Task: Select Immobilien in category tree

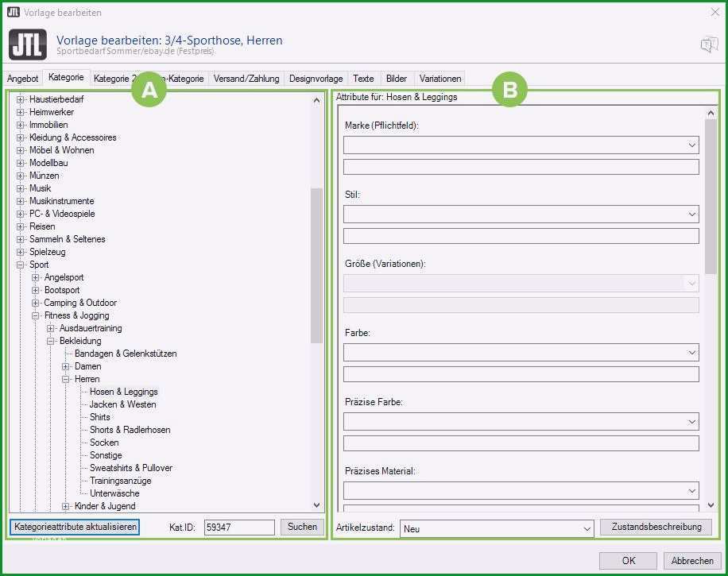Action: 48,125
